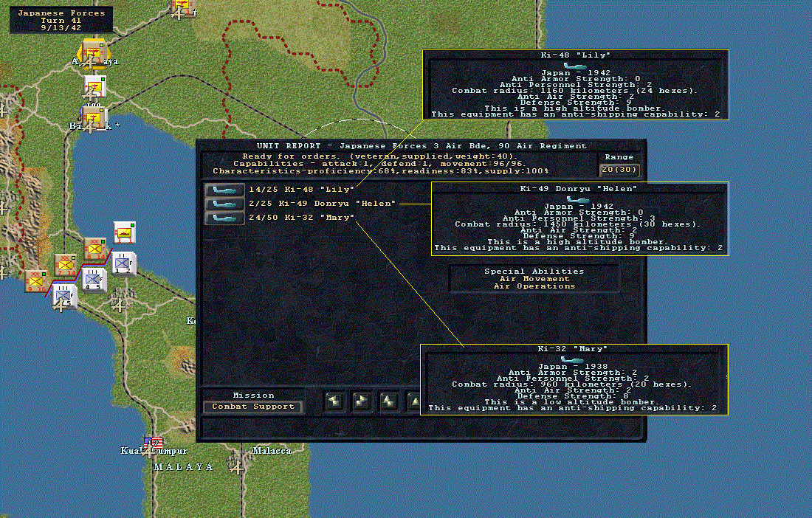This screenshot has height=518, width=812.
Task: Click the MALAYA region label on the map
Action: click(184, 467)
